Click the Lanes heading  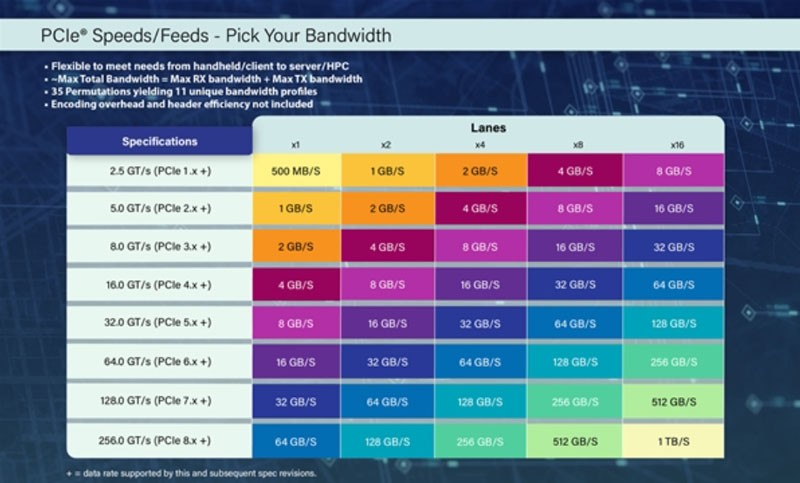point(487,128)
